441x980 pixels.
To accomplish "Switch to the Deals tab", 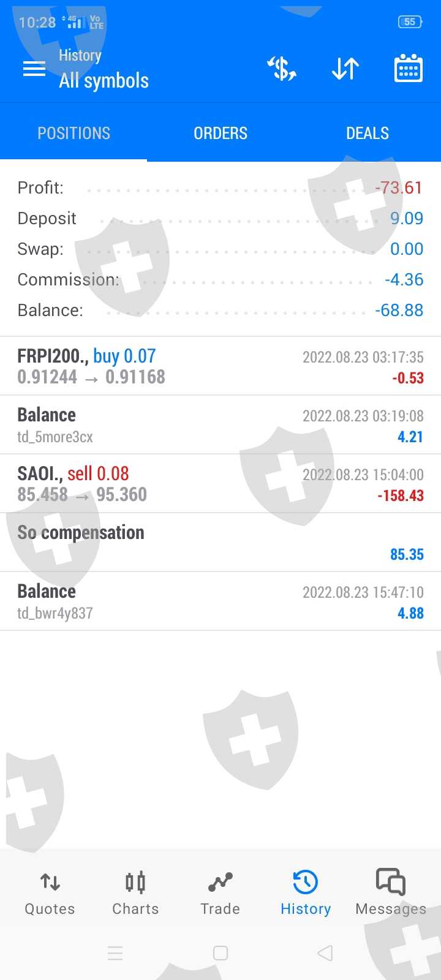I will pyautogui.click(x=367, y=134).
